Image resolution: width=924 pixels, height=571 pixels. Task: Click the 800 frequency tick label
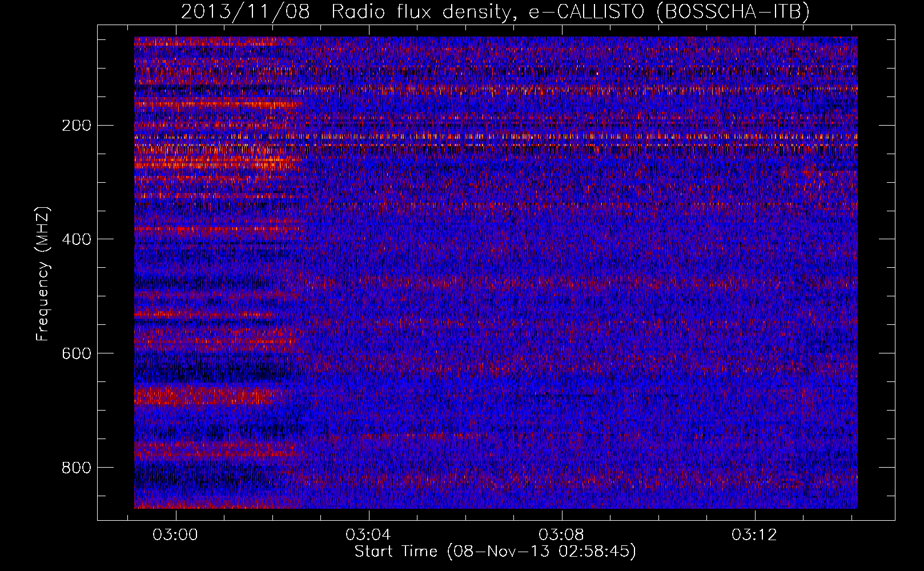[76, 468]
